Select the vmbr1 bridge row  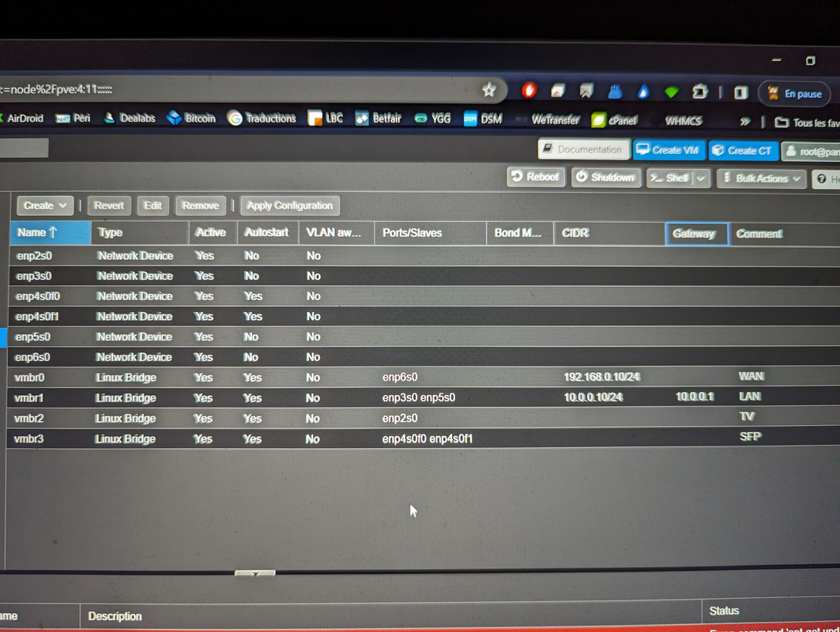pyautogui.click(x=425, y=398)
